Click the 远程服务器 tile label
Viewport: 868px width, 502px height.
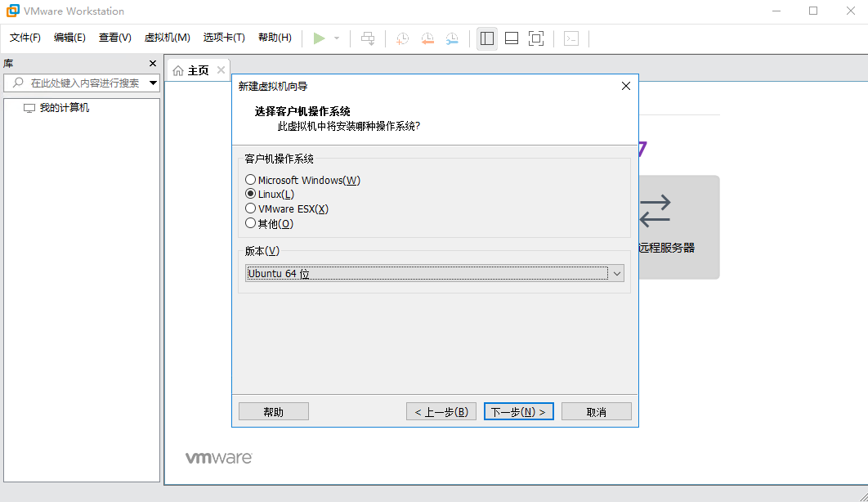point(666,248)
